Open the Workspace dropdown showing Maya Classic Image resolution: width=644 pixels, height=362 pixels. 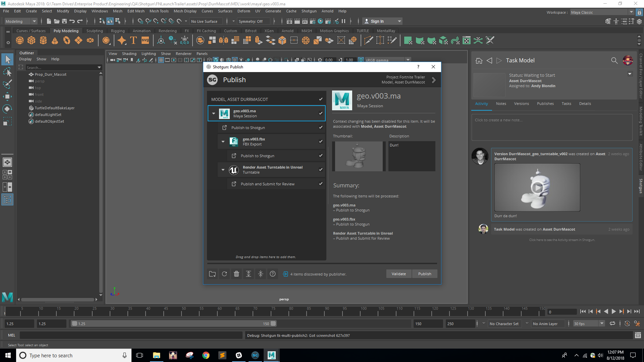coord(630,12)
